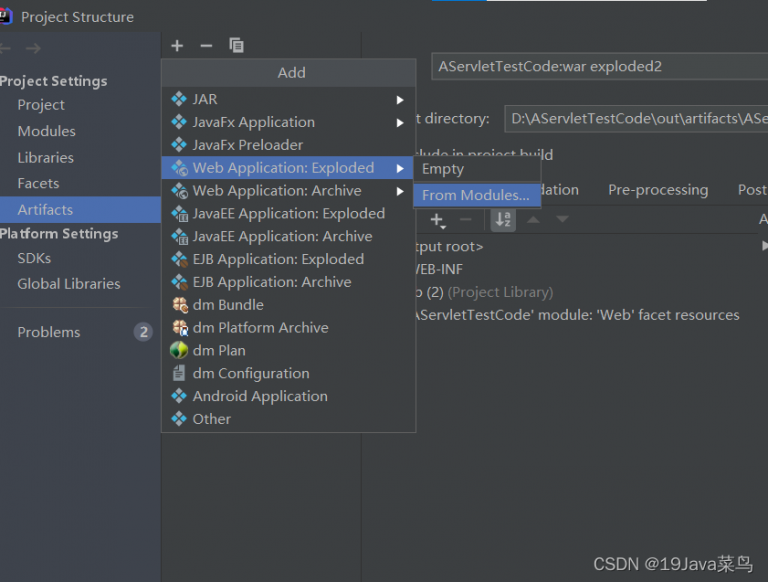Click the back navigation arrow

pos(6,49)
